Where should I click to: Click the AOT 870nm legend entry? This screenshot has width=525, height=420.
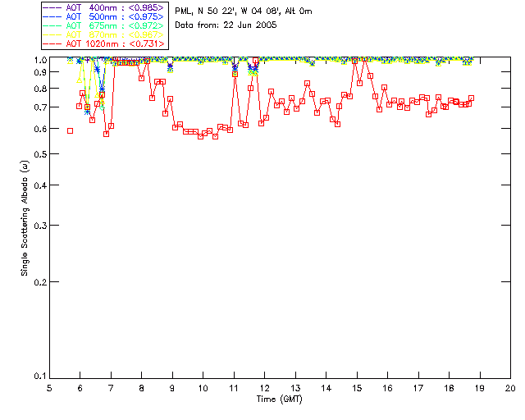tap(104, 34)
